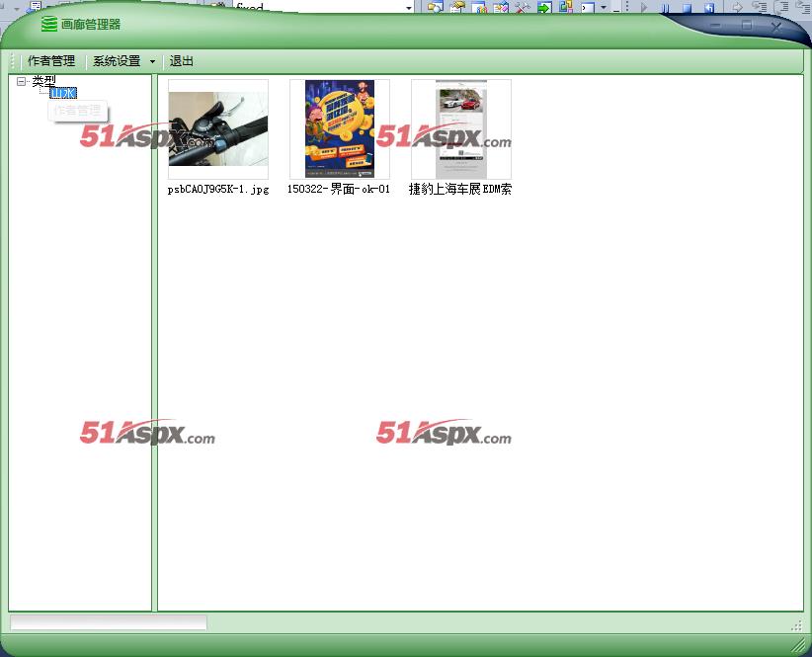Click the pause debugging icon in Visual Studio toolbar
The width and height of the screenshot is (812, 657).
pos(665,7)
